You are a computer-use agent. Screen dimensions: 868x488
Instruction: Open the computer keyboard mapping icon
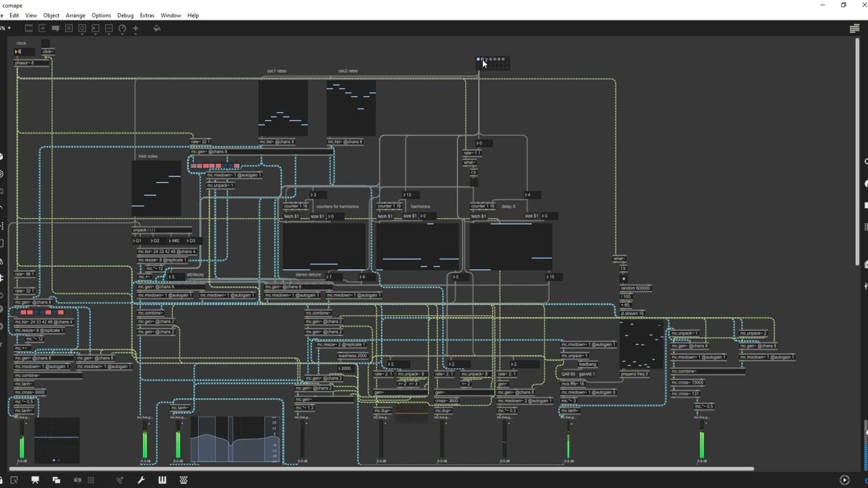point(183,480)
